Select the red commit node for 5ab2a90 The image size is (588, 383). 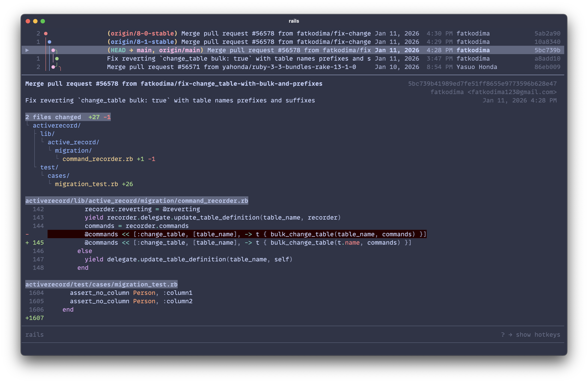click(46, 33)
